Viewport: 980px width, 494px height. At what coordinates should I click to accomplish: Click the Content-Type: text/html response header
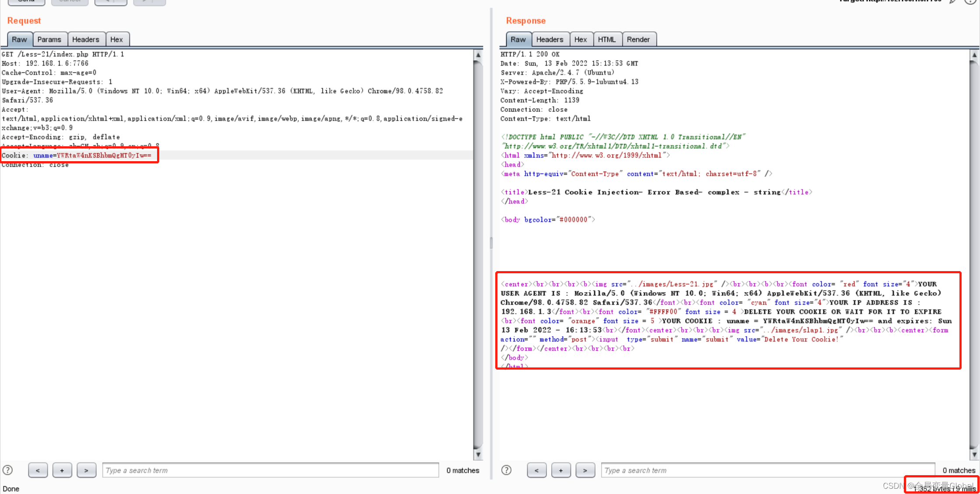coord(546,119)
